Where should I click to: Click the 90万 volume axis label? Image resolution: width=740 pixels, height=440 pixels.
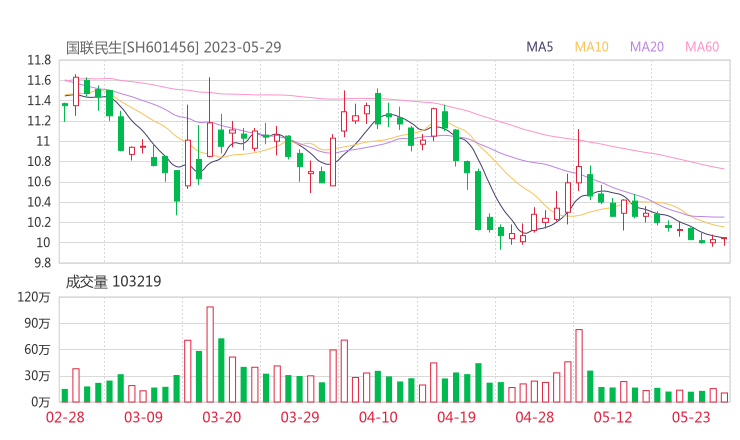(x=37, y=323)
